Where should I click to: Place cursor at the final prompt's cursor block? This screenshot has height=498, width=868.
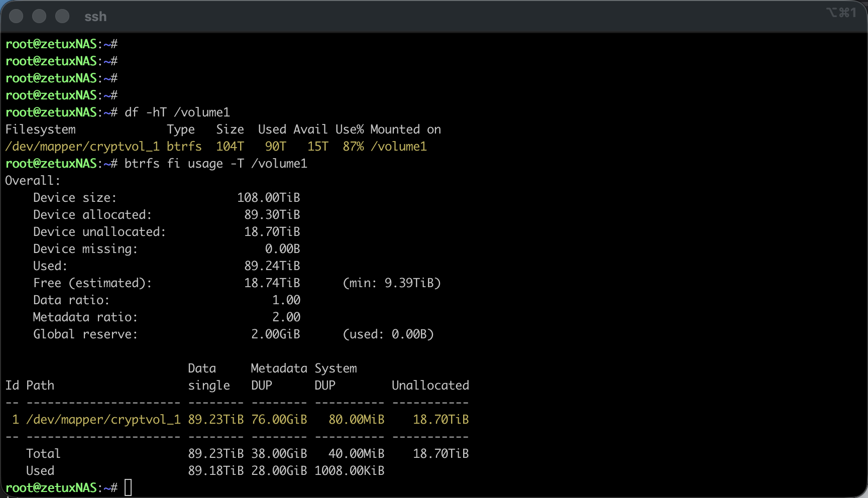click(x=128, y=487)
